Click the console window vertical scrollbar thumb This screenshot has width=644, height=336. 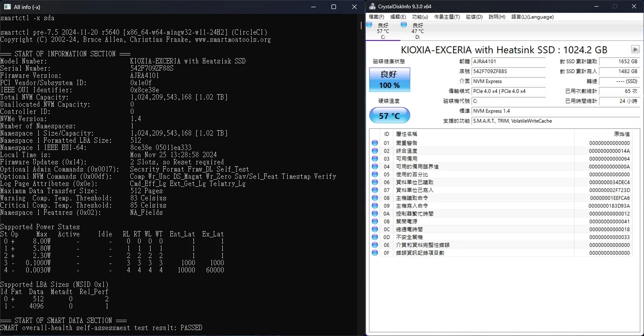(x=362, y=25)
